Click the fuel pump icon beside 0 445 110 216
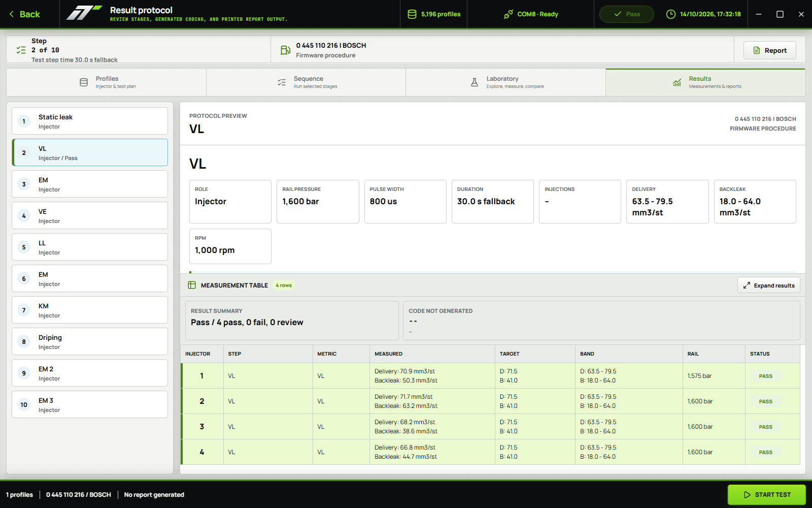Viewport: 812px width, 508px height. point(285,50)
